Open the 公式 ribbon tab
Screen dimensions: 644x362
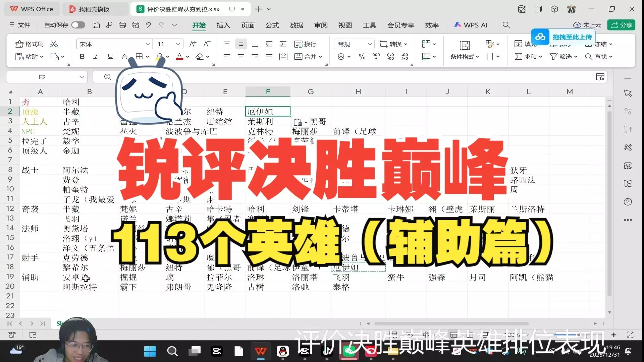click(272, 25)
